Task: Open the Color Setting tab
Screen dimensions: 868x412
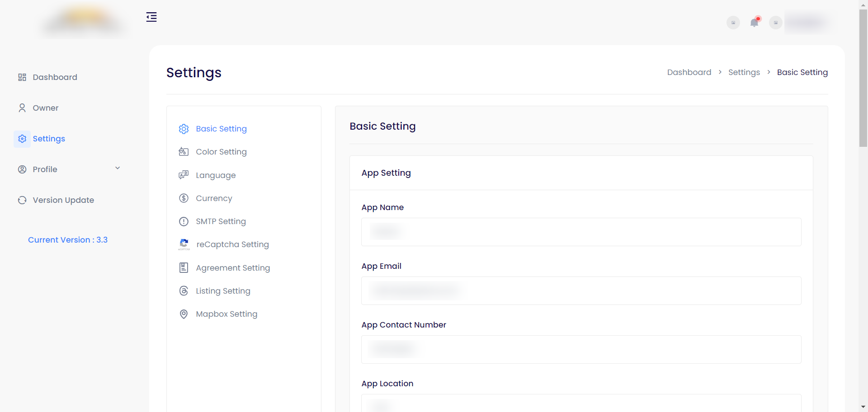Action: click(221, 152)
